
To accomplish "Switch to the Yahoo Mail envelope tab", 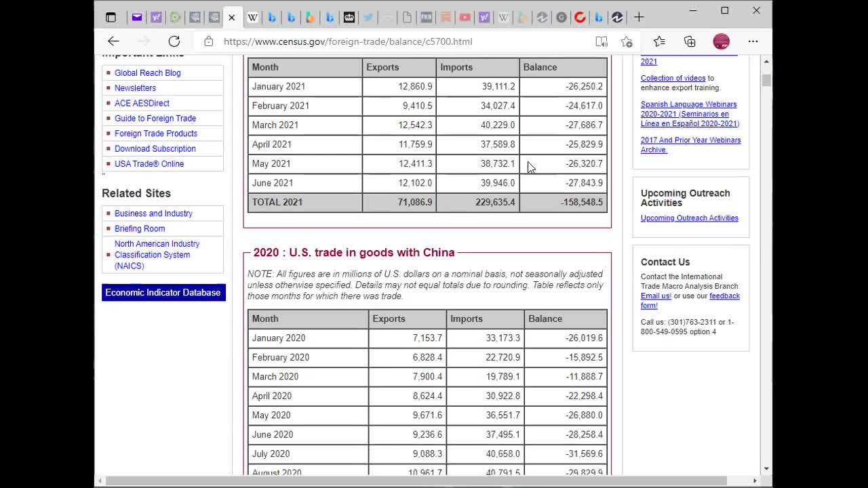I will click(136, 17).
